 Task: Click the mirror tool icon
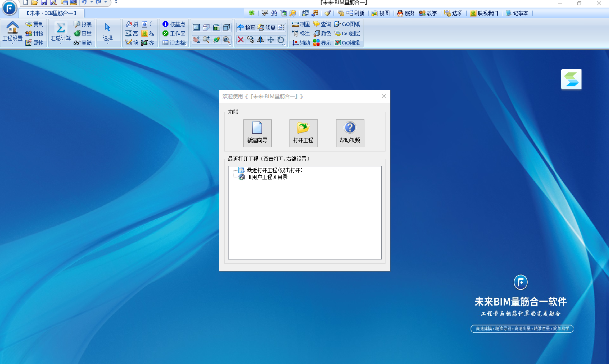coord(261,39)
